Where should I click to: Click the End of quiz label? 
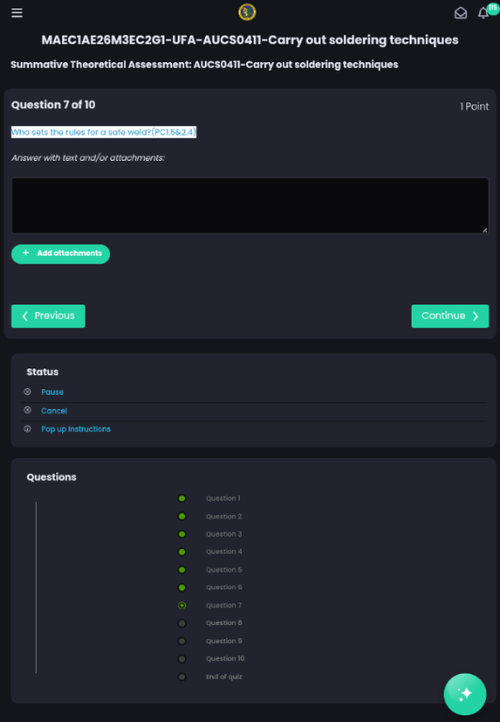[x=224, y=676]
